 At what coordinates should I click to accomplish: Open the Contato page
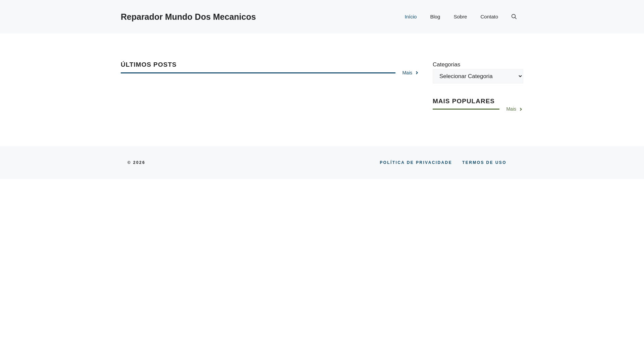489,17
